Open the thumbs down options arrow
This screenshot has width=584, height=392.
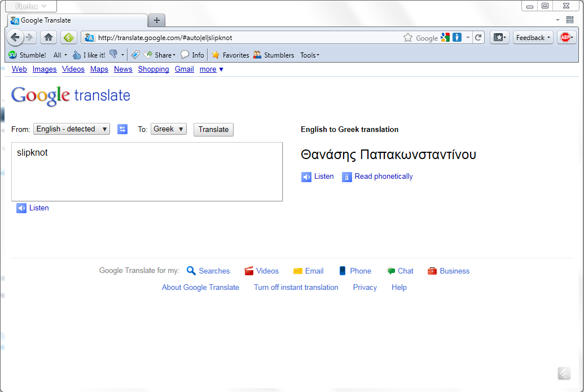(122, 55)
